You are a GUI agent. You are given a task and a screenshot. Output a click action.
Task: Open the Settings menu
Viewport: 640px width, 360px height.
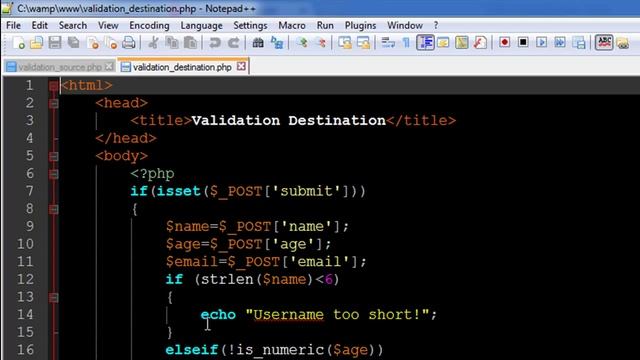250,25
